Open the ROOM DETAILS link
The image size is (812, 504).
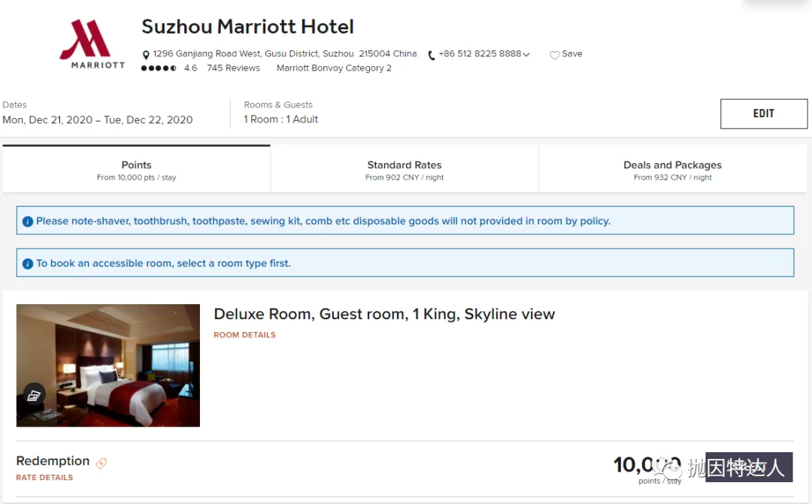pos(244,335)
